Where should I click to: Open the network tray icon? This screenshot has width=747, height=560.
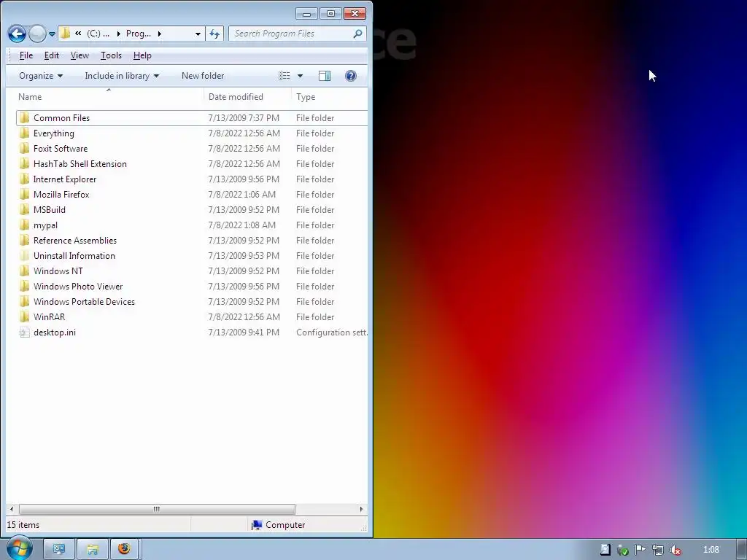[x=658, y=550]
